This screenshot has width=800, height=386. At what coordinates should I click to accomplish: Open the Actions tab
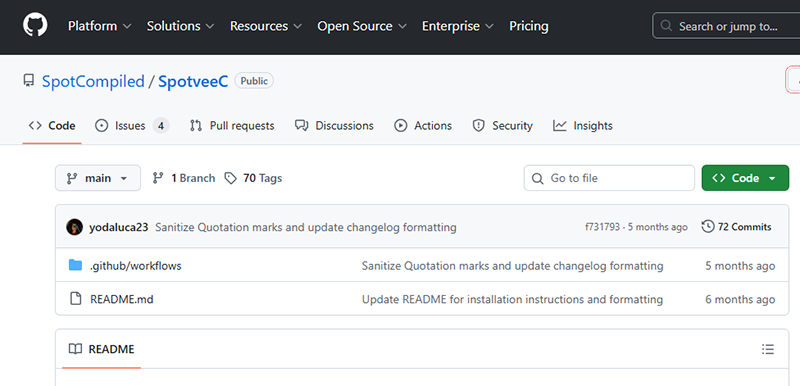click(423, 126)
